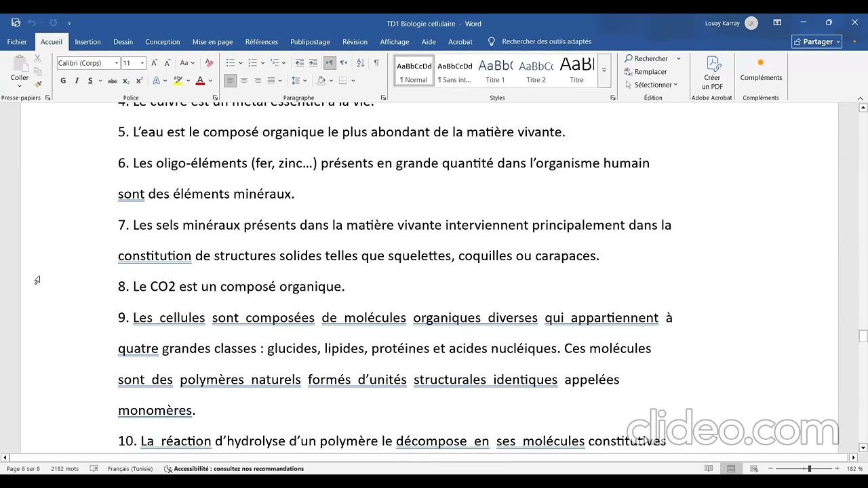This screenshot has height=488, width=868.
Task: Decrease font size with smaller A icon
Action: tap(167, 63)
